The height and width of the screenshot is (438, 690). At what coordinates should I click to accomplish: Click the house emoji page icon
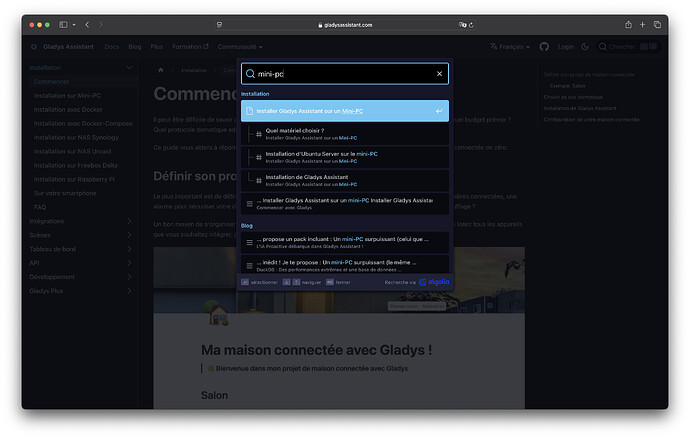218,313
